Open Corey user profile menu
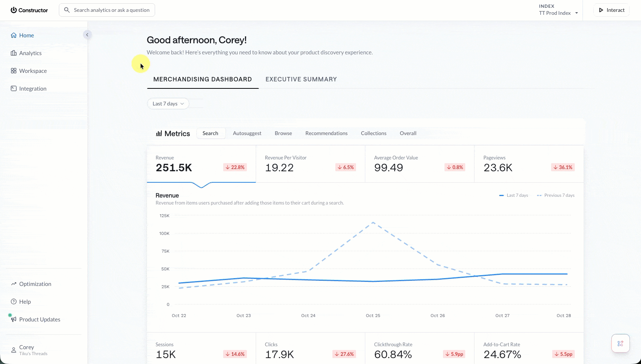 (x=30, y=350)
